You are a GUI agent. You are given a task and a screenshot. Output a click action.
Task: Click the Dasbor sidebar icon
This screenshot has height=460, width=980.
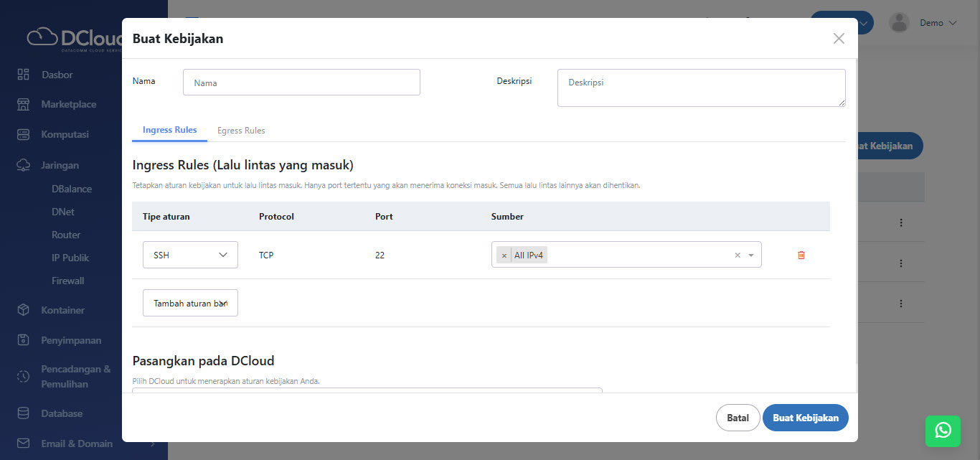(x=23, y=75)
